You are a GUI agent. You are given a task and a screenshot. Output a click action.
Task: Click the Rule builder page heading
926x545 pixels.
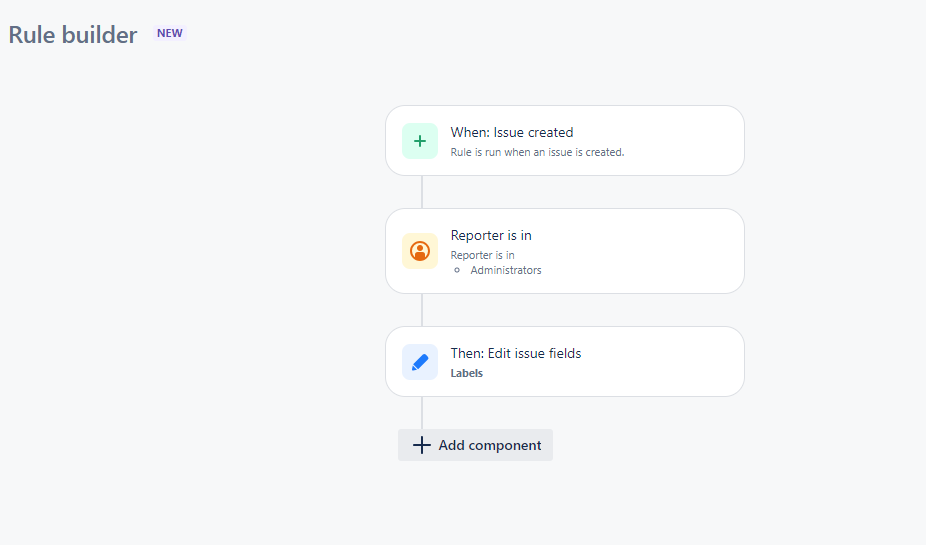(73, 35)
